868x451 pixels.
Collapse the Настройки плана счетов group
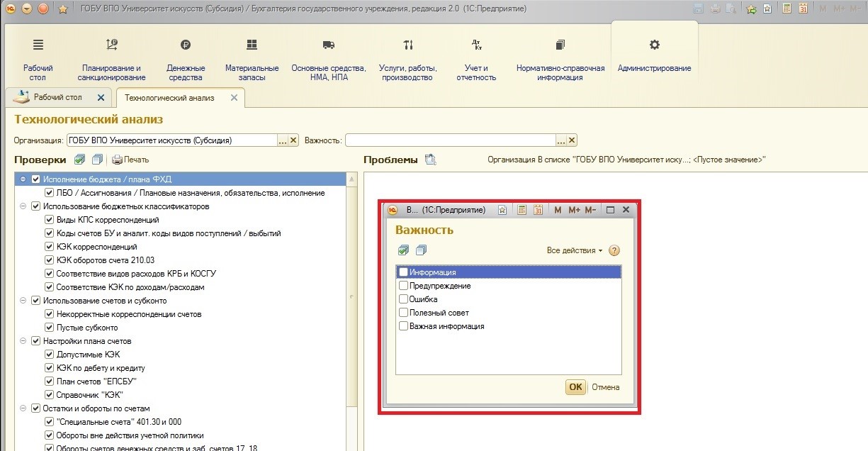pos(24,341)
